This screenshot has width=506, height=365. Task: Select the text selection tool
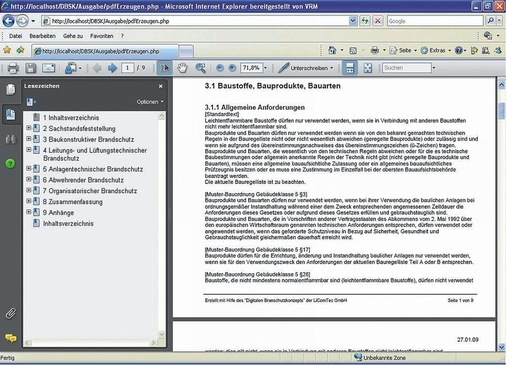pyautogui.click(x=165, y=68)
